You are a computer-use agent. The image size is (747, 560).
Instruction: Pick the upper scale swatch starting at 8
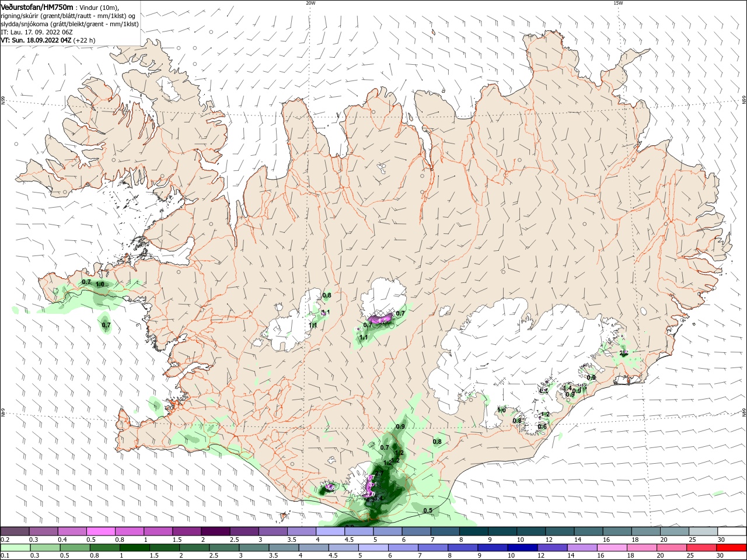pos(474,531)
